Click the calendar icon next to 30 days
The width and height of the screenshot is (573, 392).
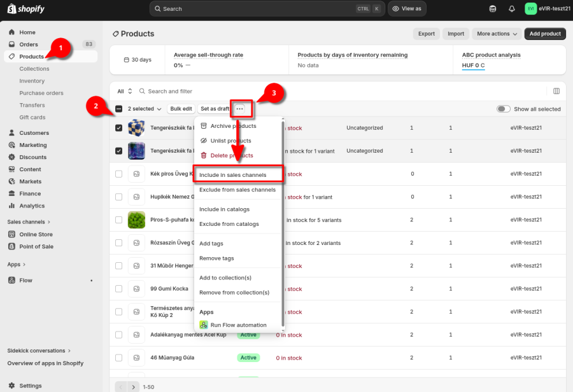(127, 60)
